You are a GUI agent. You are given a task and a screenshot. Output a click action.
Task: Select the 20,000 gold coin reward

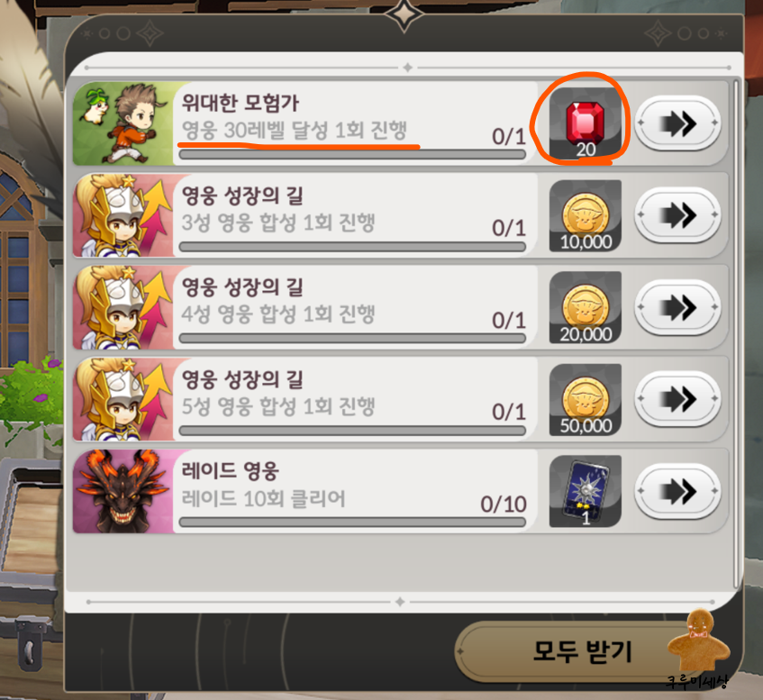586,307
